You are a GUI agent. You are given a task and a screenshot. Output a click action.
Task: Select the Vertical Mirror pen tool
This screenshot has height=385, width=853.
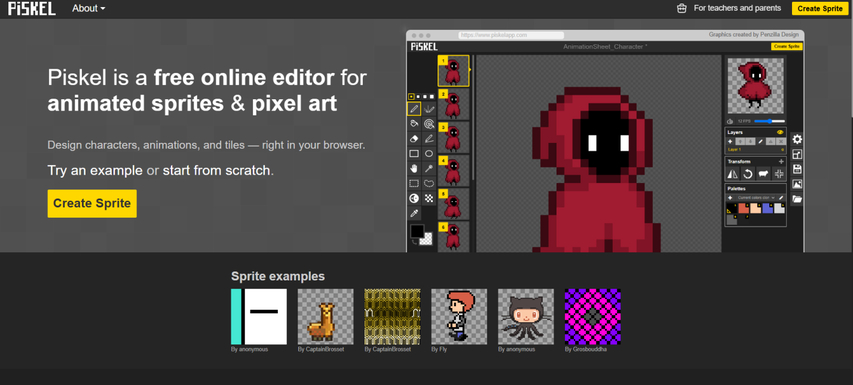pos(429,109)
